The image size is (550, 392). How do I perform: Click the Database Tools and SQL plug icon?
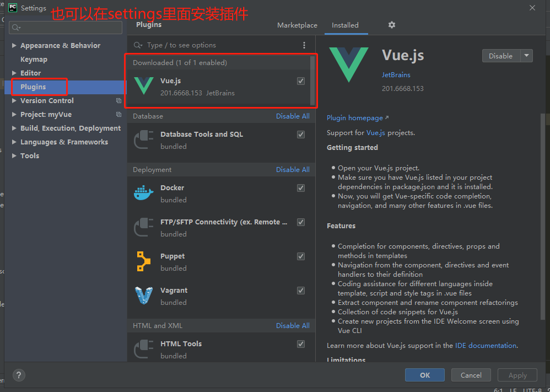tap(144, 139)
